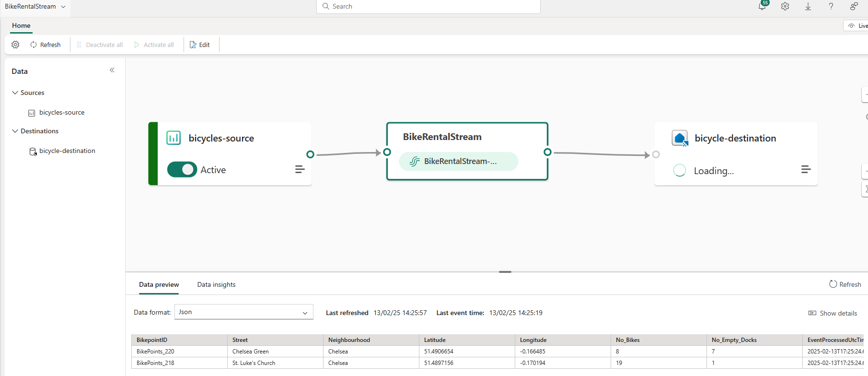The width and height of the screenshot is (868, 376).
Task: Collapse the Destinations tree section
Action: click(x=15, y=131)
